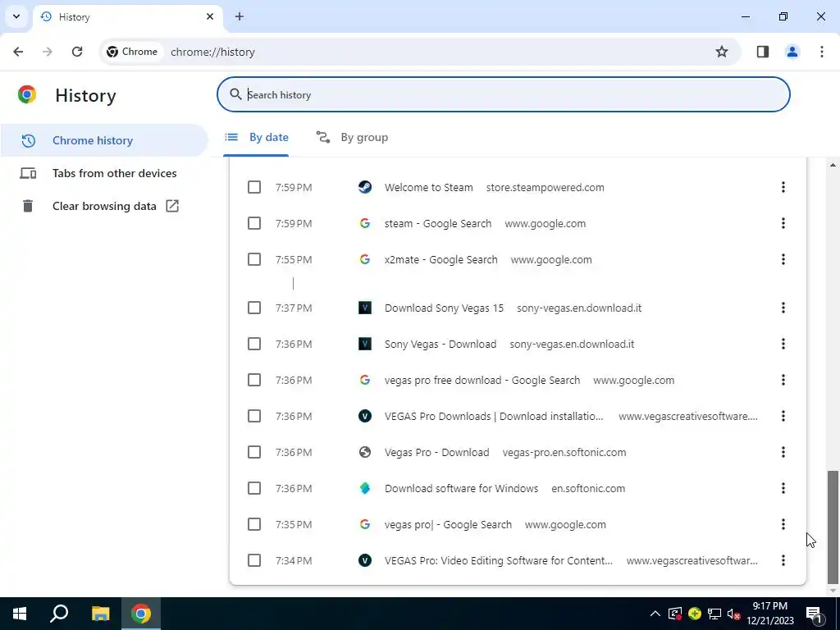Click store.steampowered.com domain text
The width and height of the screenshot is (840, 630).
(x=546, y=188)
